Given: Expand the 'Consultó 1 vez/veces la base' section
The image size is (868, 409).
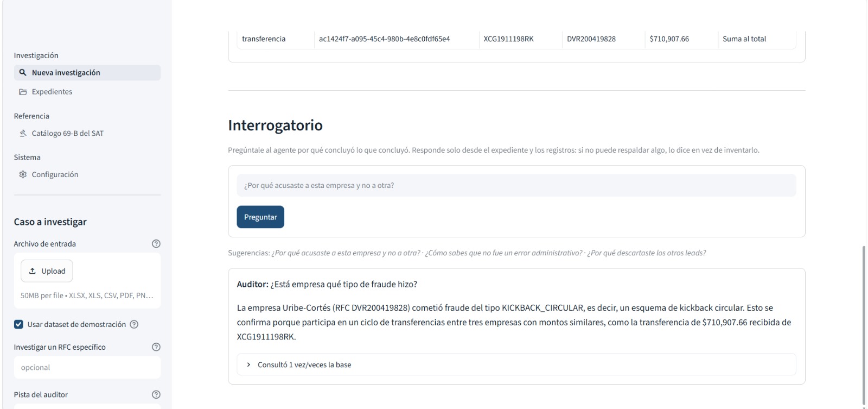Looking at the screenshot, I should click(x=516, y=364).
